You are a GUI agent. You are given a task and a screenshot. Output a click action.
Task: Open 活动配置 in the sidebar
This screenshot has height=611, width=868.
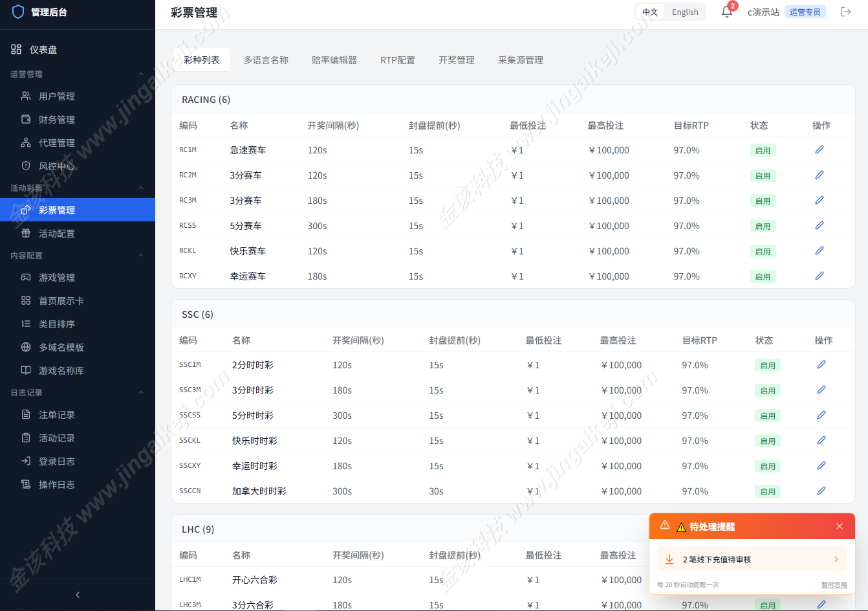pyautogui.click(x=78, y=234)
